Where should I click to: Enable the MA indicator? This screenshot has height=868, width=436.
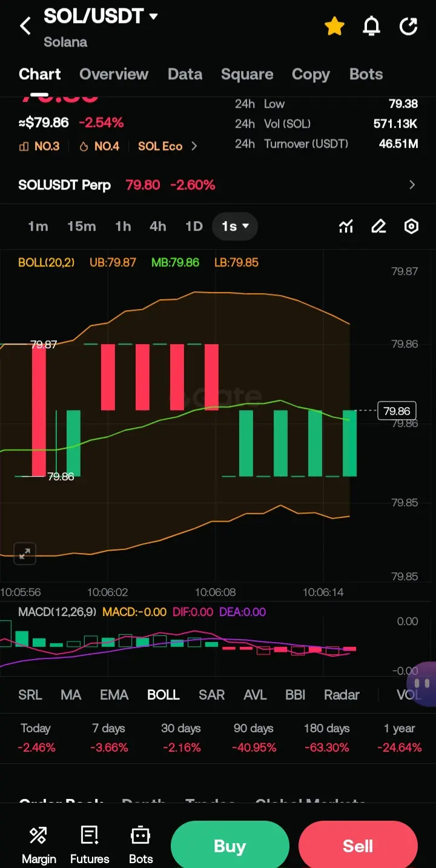(71, 695)
